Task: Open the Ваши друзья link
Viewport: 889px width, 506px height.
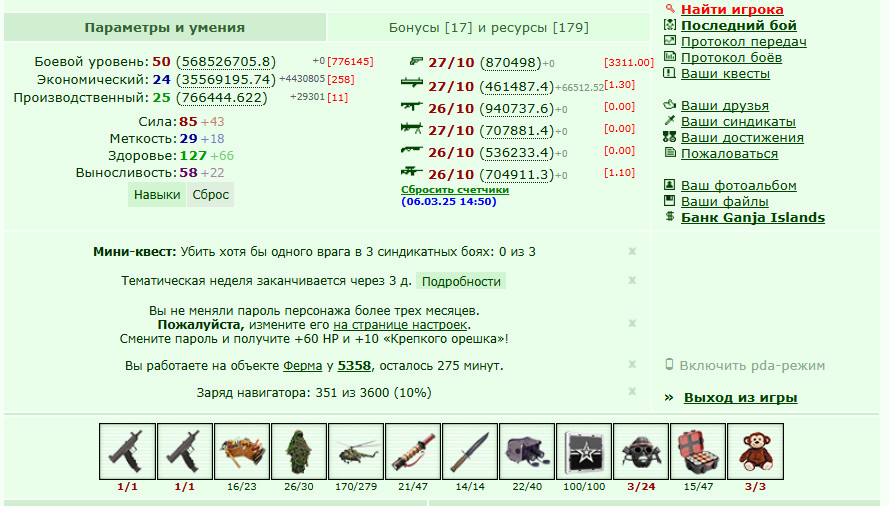Action: coord(725,105)
